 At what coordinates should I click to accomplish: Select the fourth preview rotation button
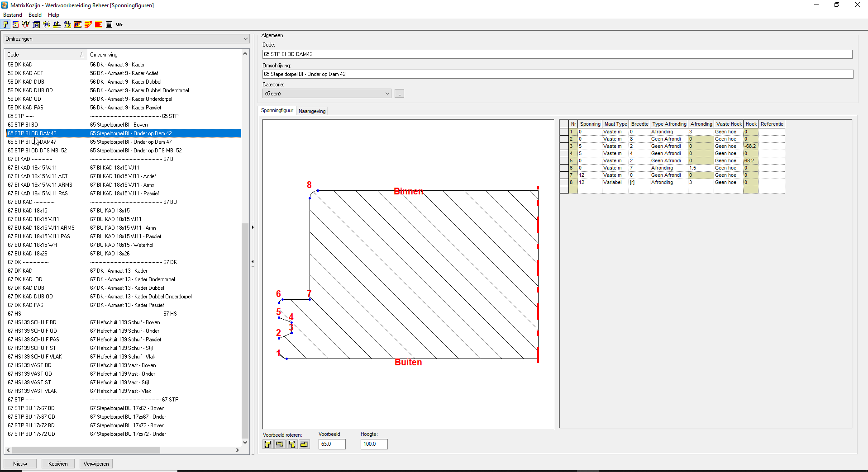tap(304, 444)
